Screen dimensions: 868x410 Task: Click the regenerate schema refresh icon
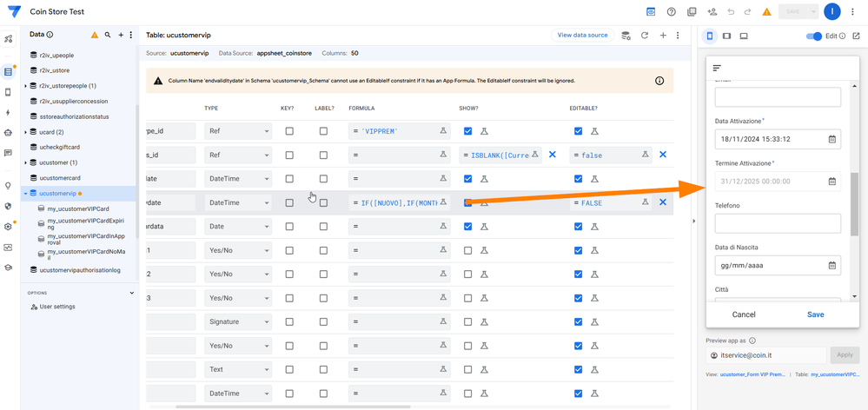tap(645, 36)
